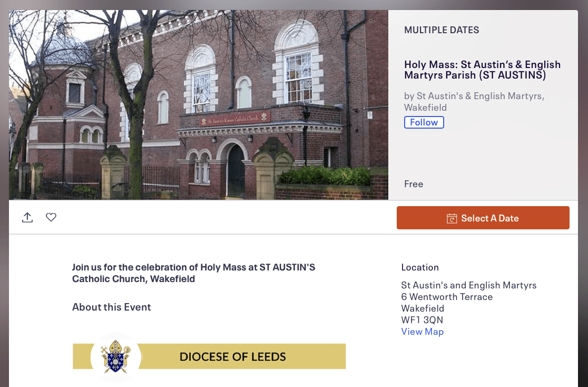The image size is (588, 387).
Task: Click the share event icon
Action: 27,217
